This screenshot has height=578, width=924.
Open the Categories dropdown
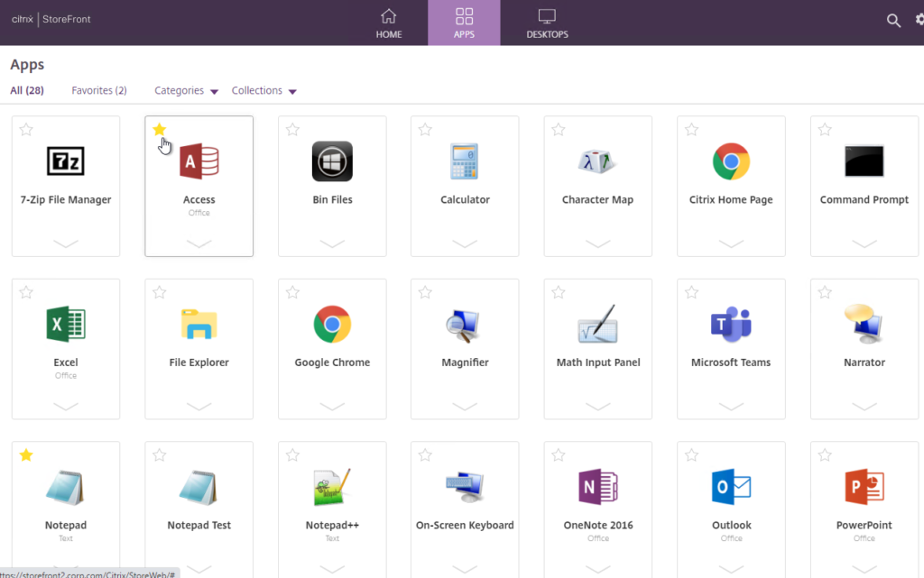tap(186, 90)
